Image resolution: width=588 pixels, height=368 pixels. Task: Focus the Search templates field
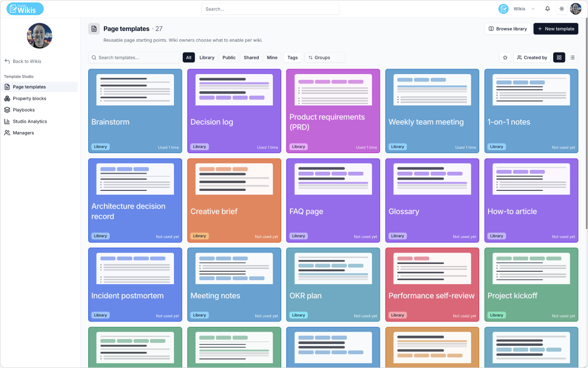pyautogui.click(x=134, y=57)
